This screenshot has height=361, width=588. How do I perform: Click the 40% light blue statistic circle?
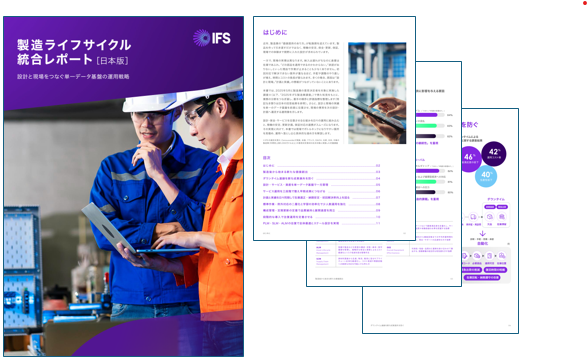click(x=486, y=176)
